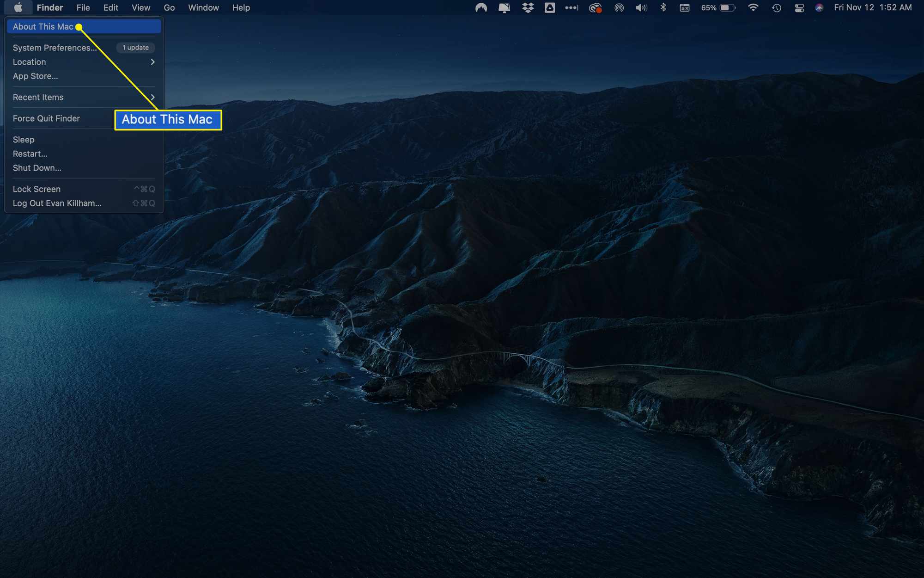The height and width of the screenshot is (578, 924).
Task: Select Log Out Evan Killham option
Action: pyautogui.click(x=56, y=203)
